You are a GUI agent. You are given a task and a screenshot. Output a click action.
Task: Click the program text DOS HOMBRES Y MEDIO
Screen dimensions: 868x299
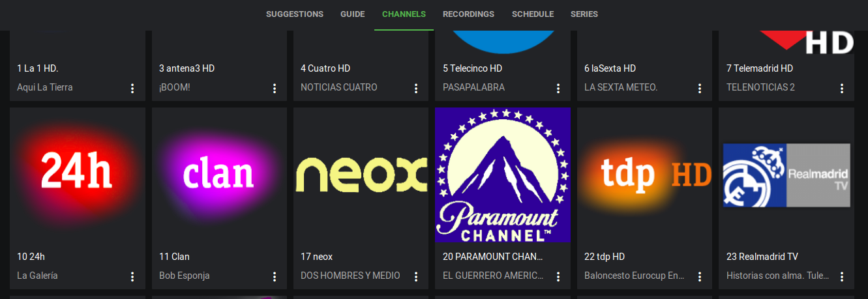coord(350,276)
